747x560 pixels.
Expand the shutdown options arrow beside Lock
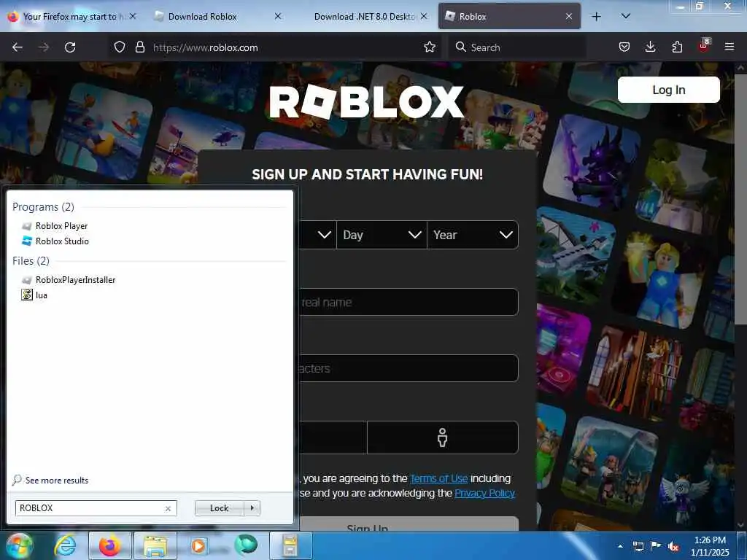pyautogui.click(x=252, y=508)
